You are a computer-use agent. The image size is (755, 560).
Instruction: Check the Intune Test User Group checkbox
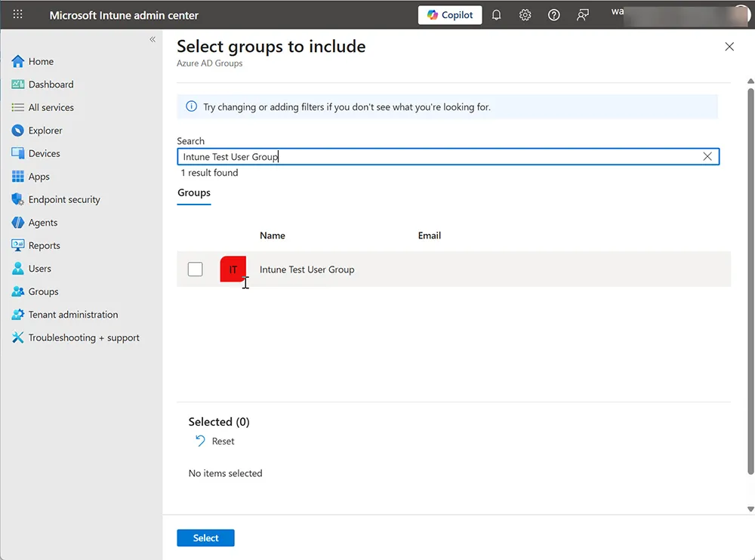[195, 269]
